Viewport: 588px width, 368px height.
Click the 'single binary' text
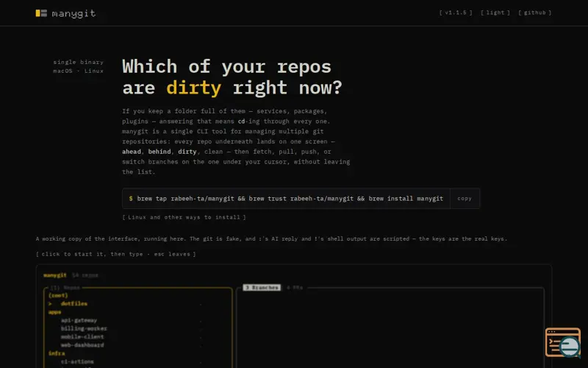coord(79,62)
